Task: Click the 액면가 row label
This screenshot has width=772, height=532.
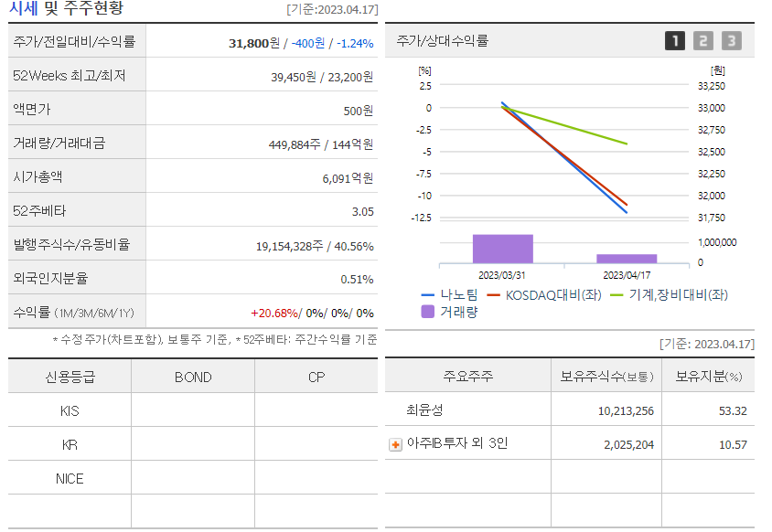Action: (x=32, y=110)
